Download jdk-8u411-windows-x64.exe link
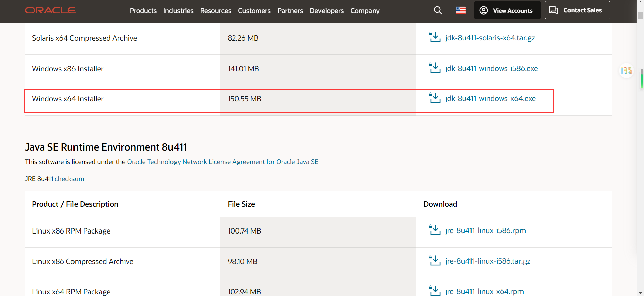The width and height of the screenshot is (644, 296). tap(490, 98)
